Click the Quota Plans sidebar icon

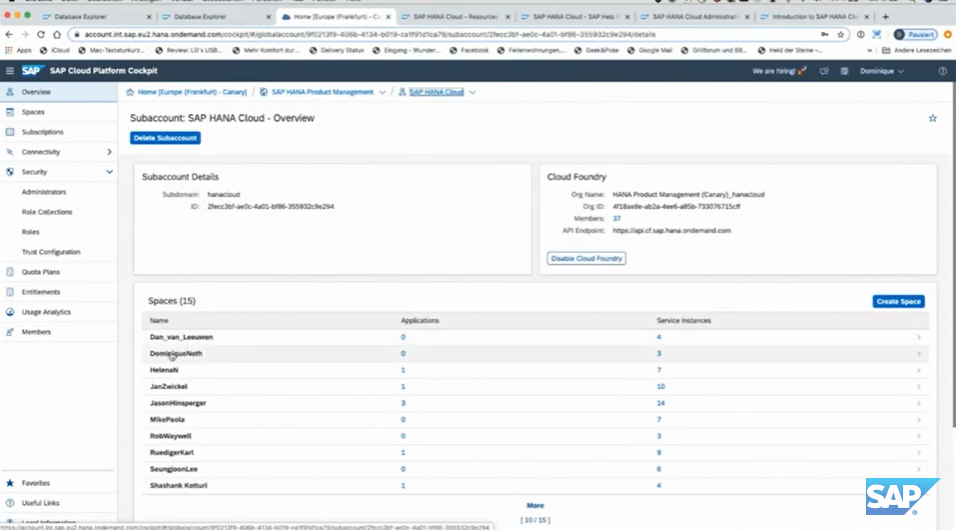pos(10,272)
